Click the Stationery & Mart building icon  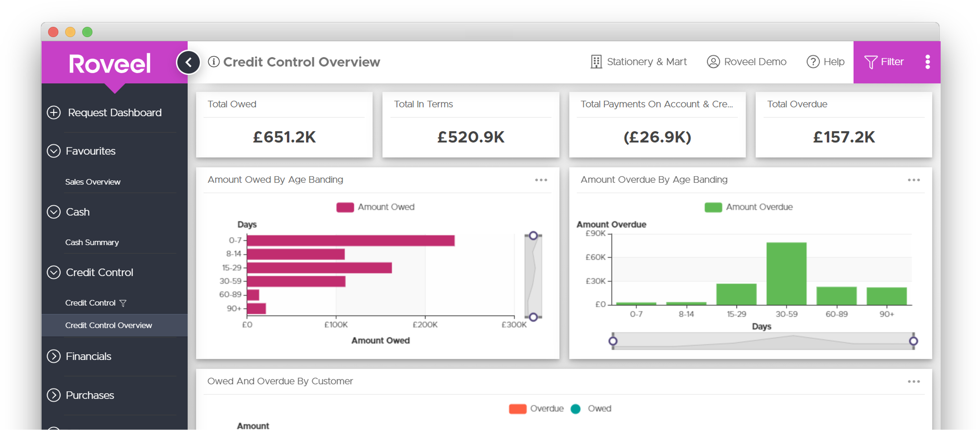596,62
